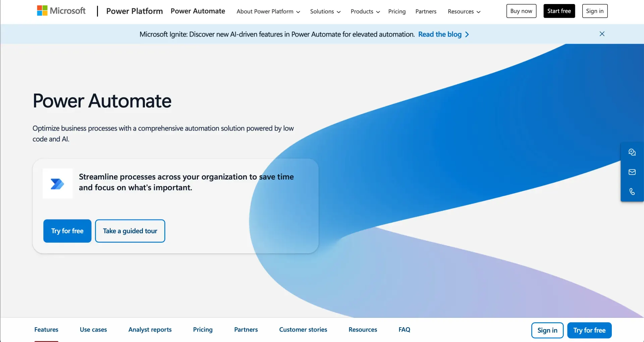Screen dimensions: 644x342
Task: Select the Features tab
Action: click(x=46, y=330)
